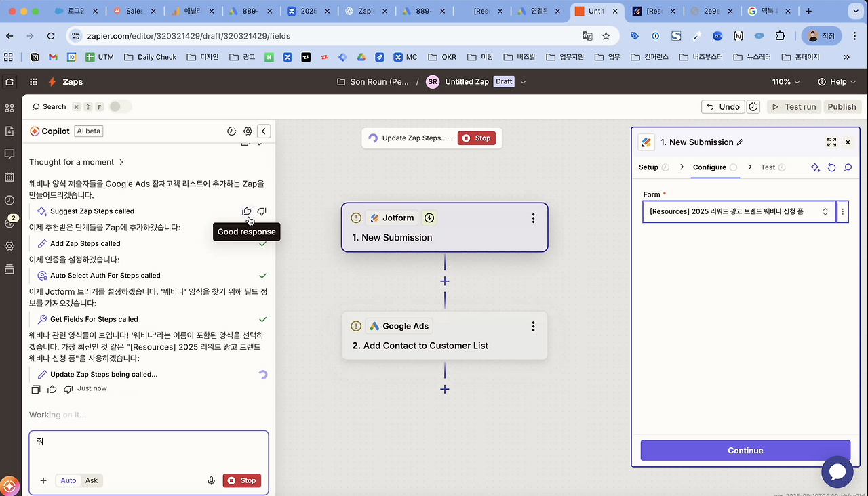Open the Test tab
868x496 pixels.
click(772, 167)
